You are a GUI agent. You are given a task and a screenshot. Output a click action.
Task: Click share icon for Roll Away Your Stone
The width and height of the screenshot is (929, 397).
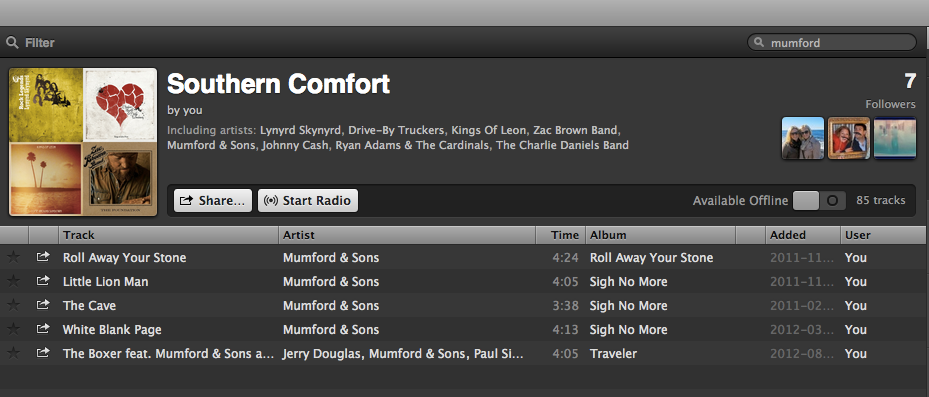(x=43, y=257)
